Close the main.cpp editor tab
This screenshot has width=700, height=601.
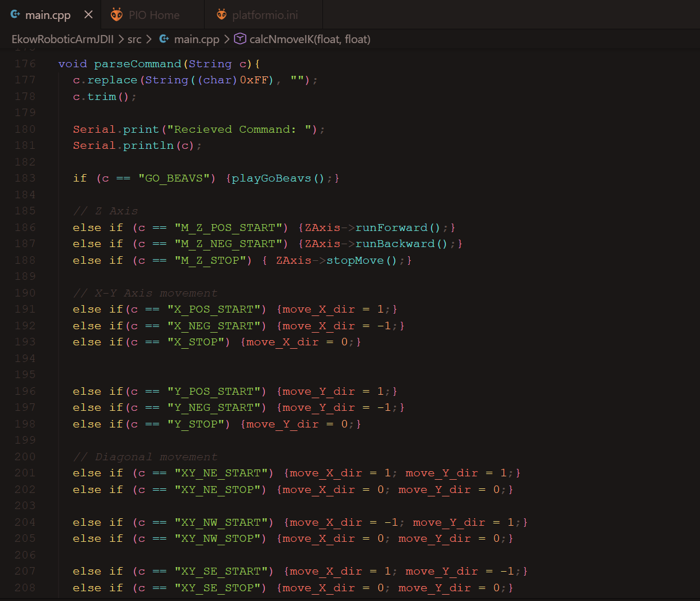tap(89, 14)
